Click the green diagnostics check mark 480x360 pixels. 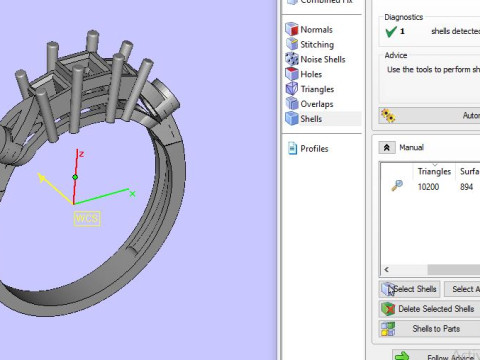point(391,31)
